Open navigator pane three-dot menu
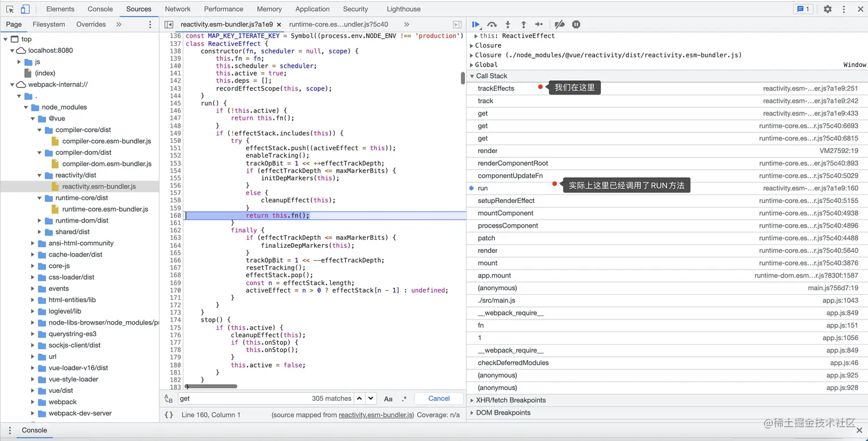The width and height of the screenshot is (868, 441). click(150, 25)
